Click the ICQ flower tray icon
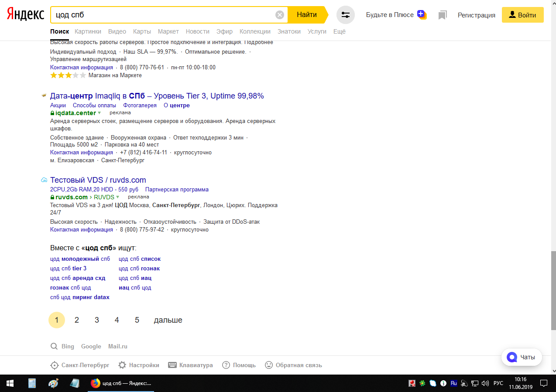Image resolution: width=556 pixels, height=392 pixels. tap(422, 384)
